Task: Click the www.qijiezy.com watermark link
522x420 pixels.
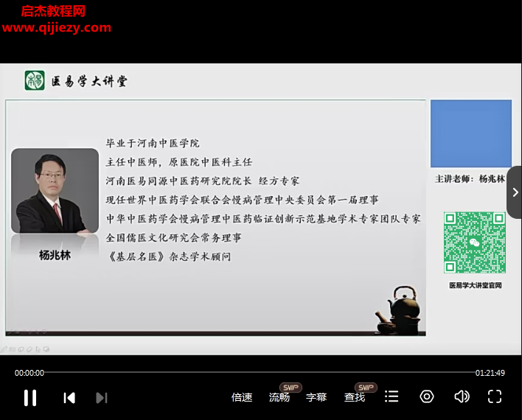Action: click(57, 28)
